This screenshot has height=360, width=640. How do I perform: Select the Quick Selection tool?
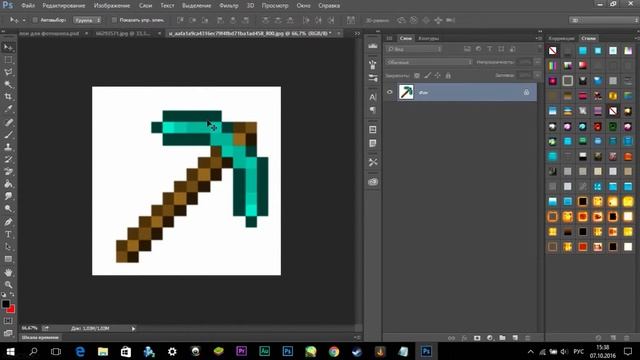pyautogui.click(x=8, y=84)
